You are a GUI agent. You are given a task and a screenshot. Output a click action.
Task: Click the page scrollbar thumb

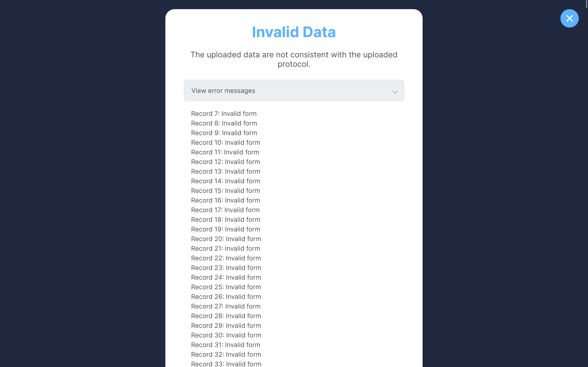pyautogui.click(x=586, y=4)
